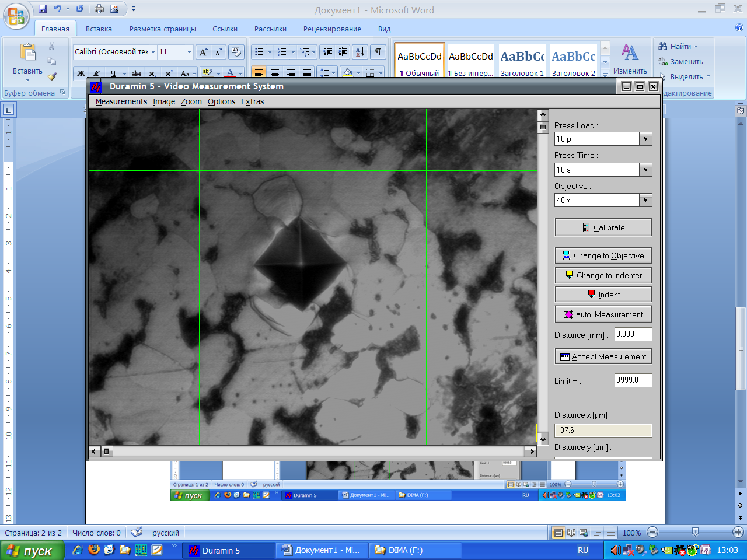The image size is (747, 560).
Task: Toggle the show paragraph marks icon
Action: tap(379, 52)
